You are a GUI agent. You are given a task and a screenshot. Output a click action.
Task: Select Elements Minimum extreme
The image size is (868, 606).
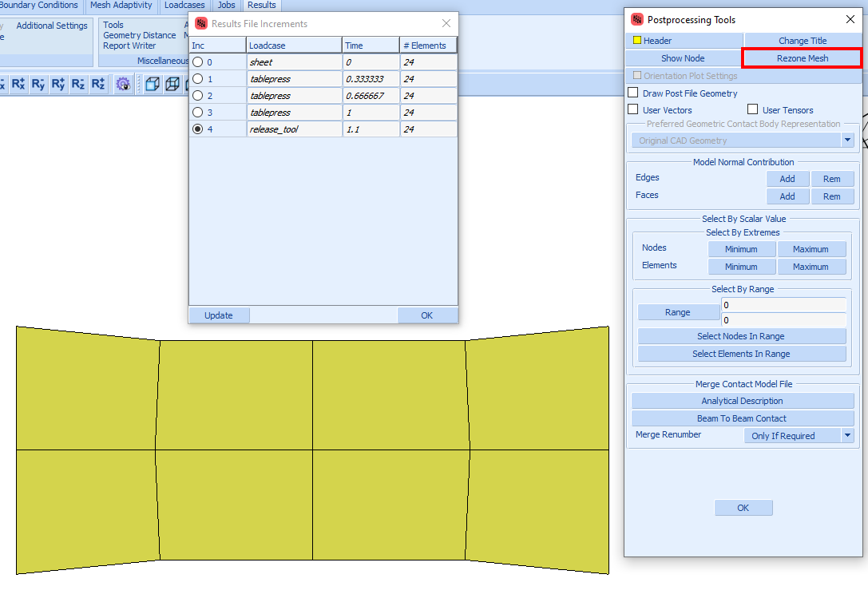point(741,267)
